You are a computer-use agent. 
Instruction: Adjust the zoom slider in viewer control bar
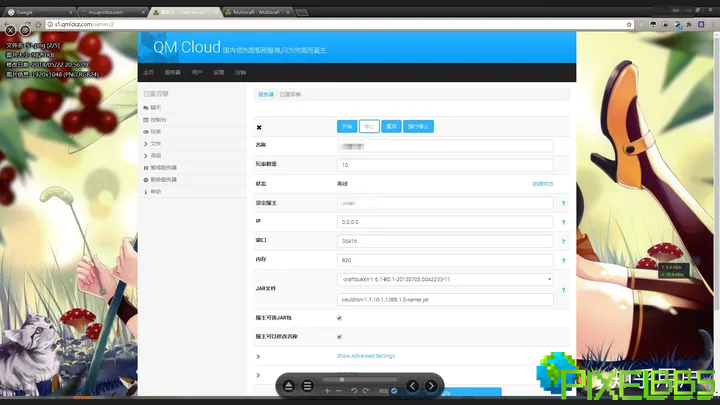(342, 380)
